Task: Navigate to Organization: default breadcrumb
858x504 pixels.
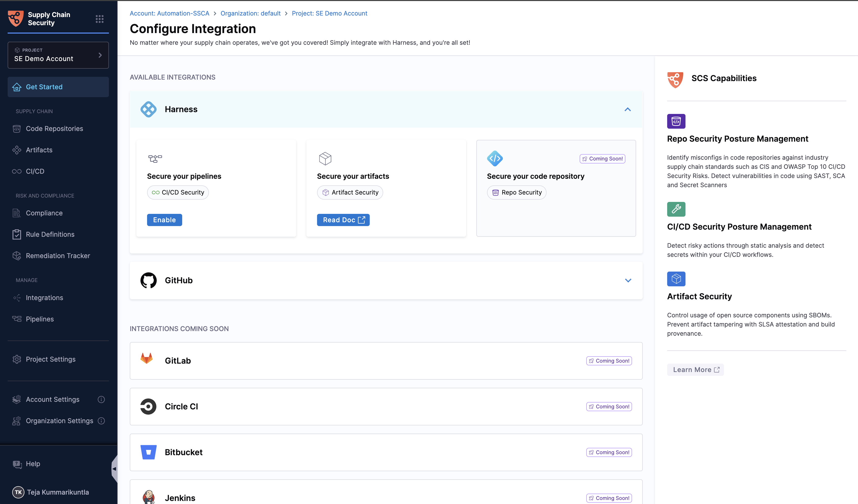Action: (x=250, y=13)
